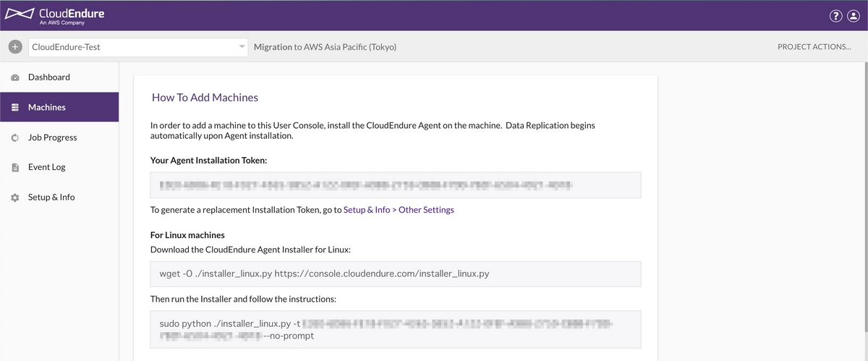The width and height of the screenshot is (868, 361).
Task: Click the Event Log document icon
Action: point(14,168)
